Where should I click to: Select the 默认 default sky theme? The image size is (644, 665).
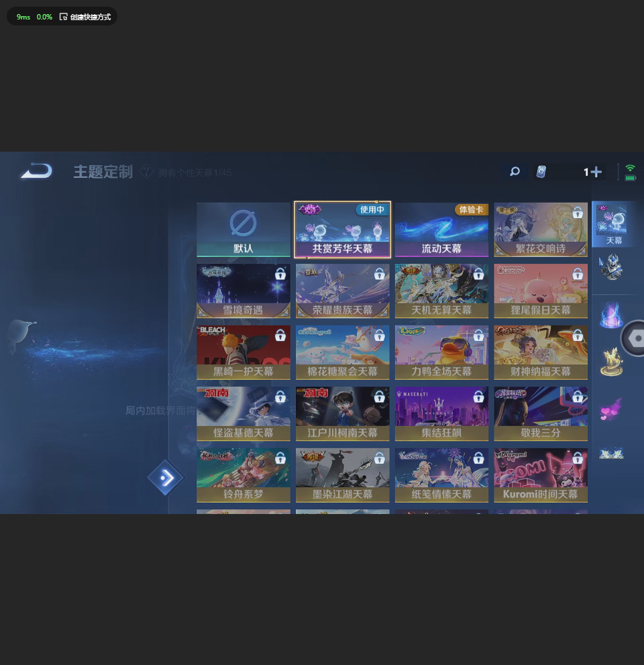point(243,228)
